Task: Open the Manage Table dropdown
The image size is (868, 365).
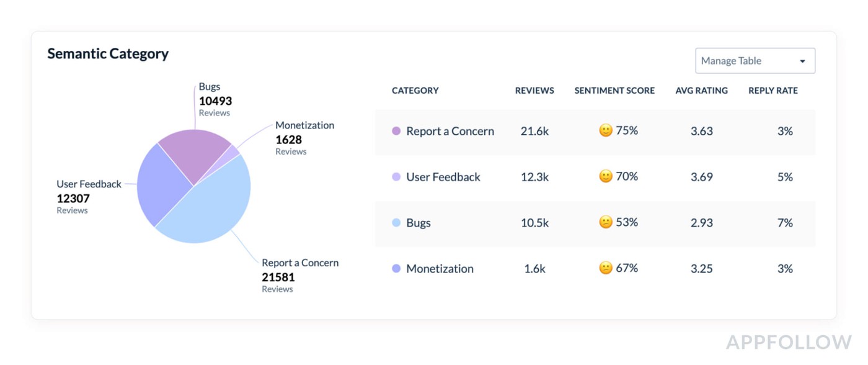Action: [x=754, y=61]
